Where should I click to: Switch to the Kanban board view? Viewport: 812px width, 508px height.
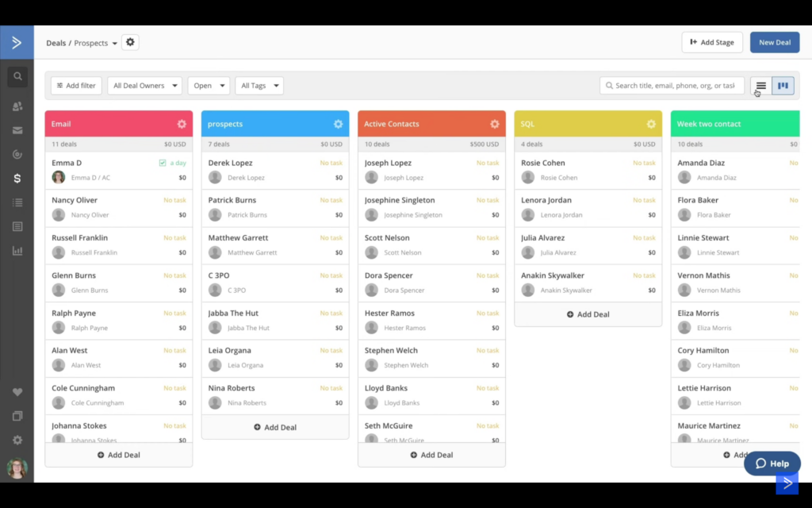(783, 85)
